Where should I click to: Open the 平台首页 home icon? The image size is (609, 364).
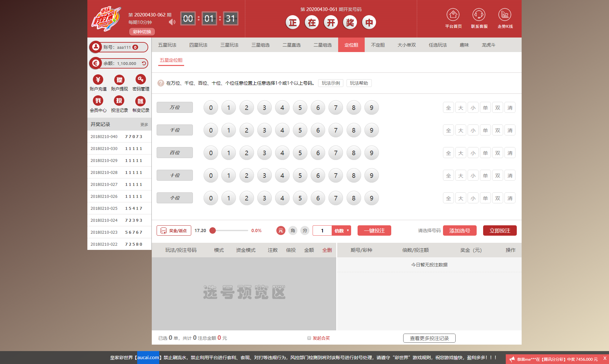pyautogui.click(x=453, y=15)
